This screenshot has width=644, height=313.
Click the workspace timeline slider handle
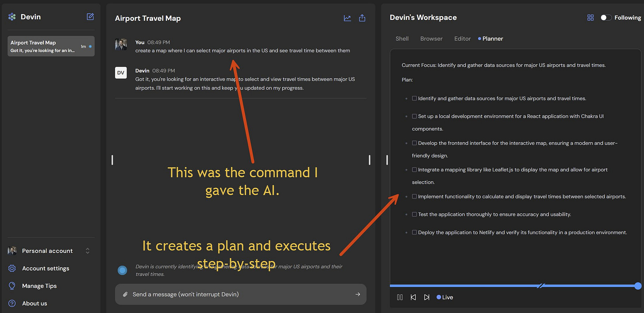(x=638, y=286)
